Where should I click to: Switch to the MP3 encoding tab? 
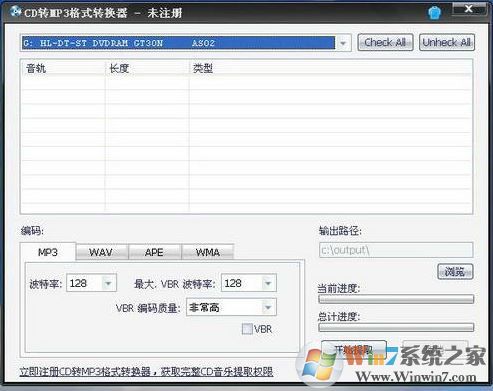tap(48, 252)
